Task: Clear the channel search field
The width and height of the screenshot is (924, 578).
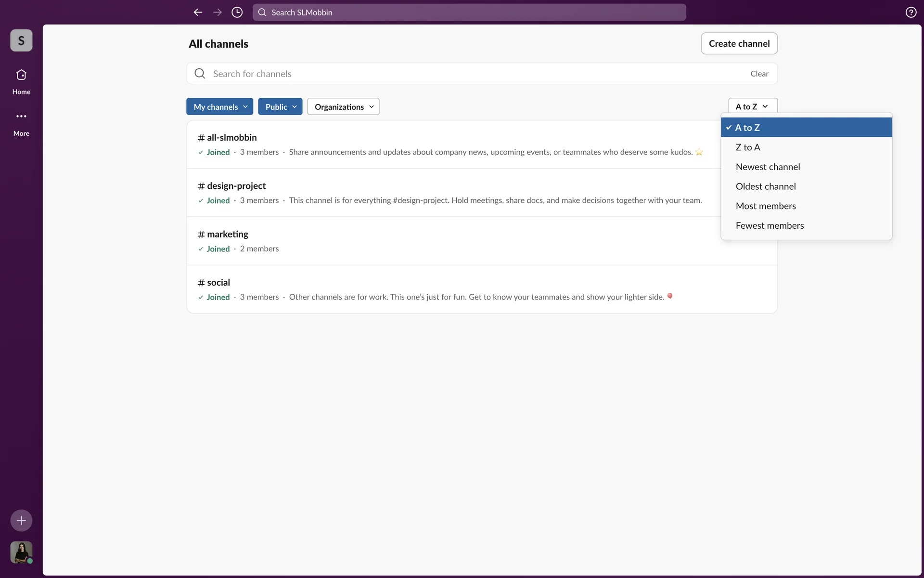Action: 759,74
